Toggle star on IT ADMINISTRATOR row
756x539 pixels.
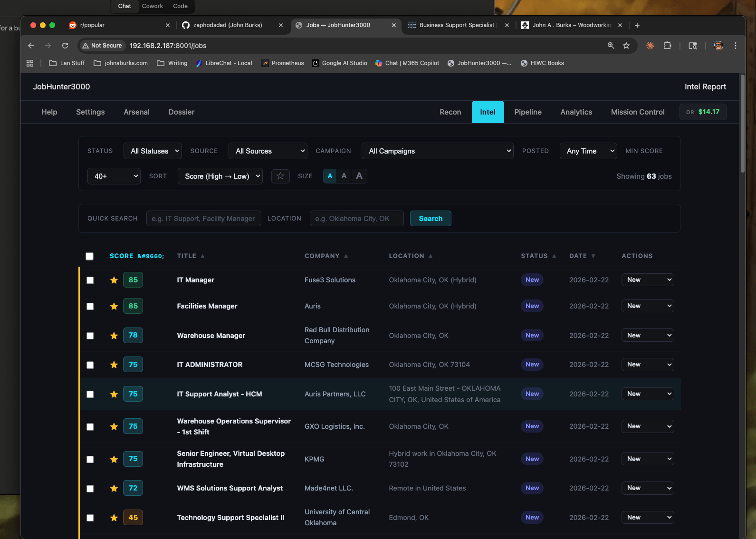click(x=114, y=365)
